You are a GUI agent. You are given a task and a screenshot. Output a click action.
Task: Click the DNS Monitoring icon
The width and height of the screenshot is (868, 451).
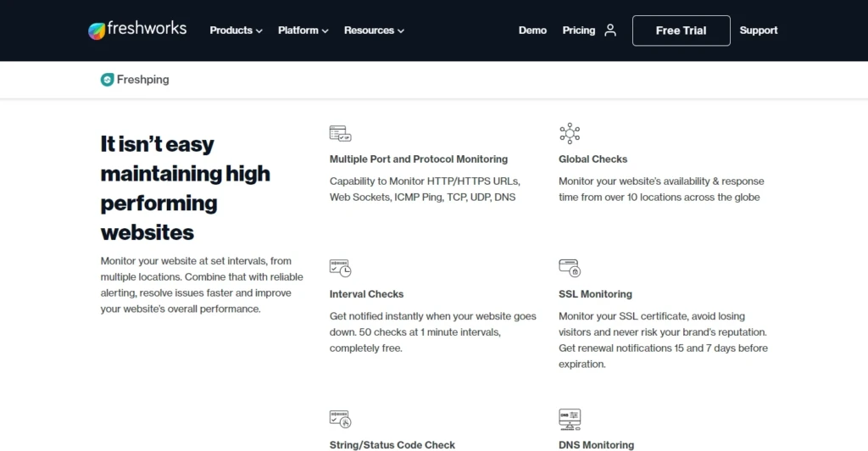point(570,419)
